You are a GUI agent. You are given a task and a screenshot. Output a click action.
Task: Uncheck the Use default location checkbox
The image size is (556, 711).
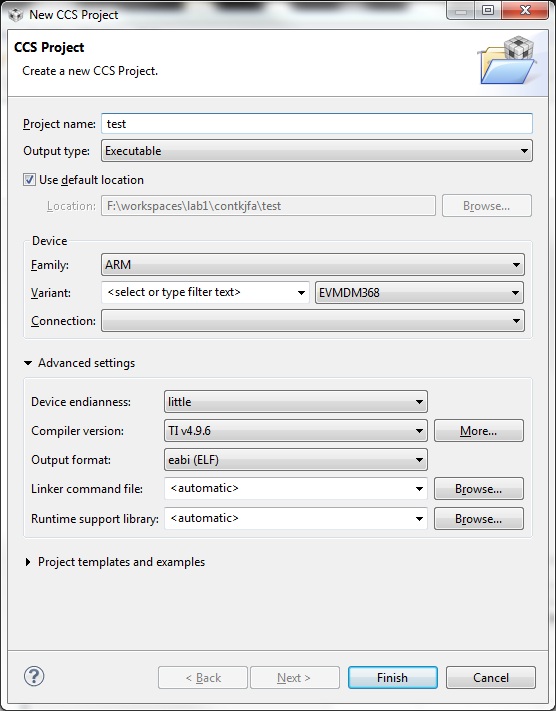tap(29, 180)
